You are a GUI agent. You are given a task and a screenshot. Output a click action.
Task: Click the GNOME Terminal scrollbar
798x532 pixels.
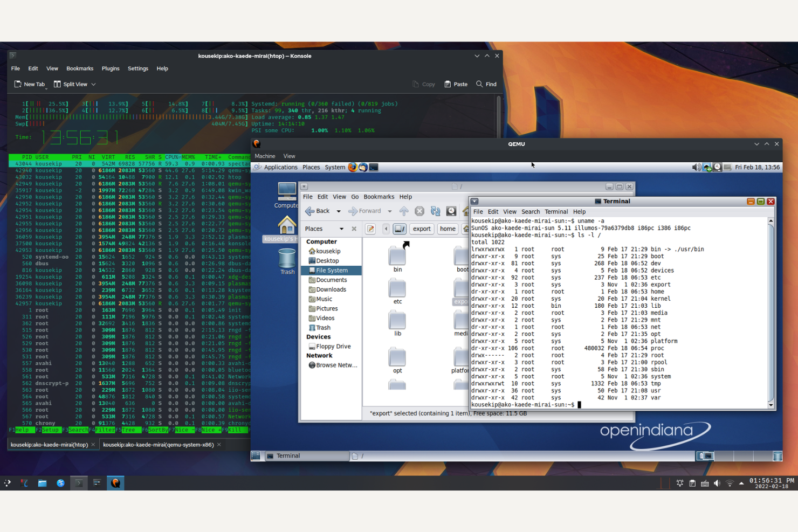pyautogui.click(x=770, y=313)
